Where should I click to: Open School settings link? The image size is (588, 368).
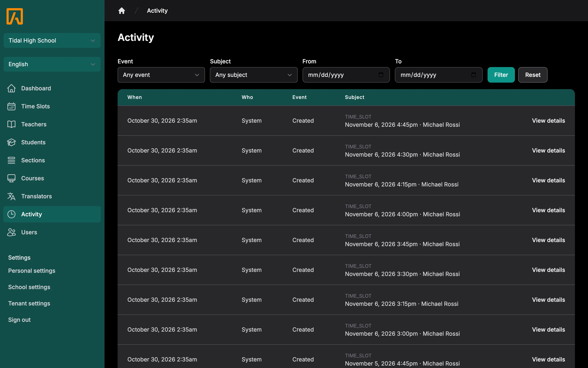[29, 287]
